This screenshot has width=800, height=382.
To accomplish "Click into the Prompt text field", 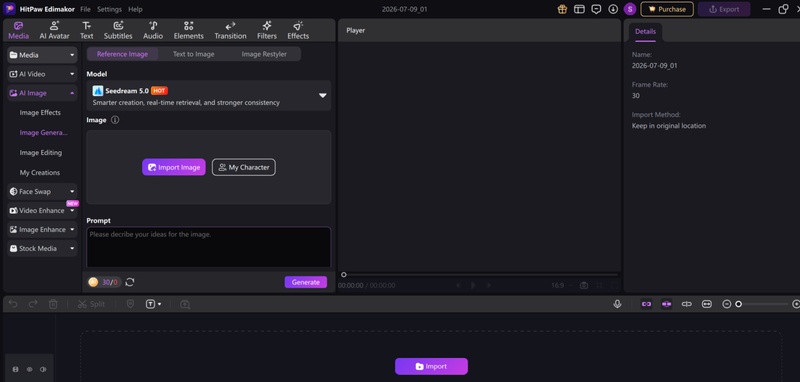I will coord(209,247).
